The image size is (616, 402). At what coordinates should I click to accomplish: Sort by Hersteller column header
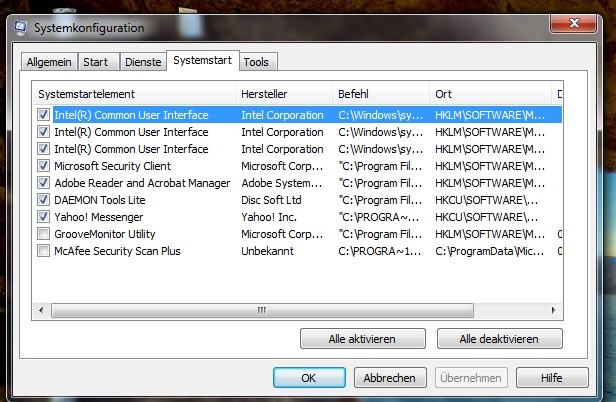tap(284, 94)
